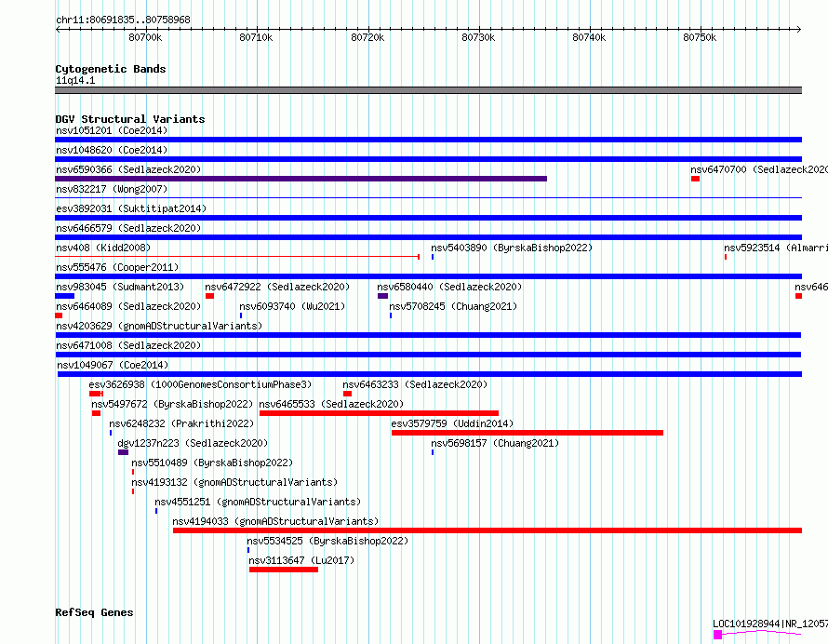Viewport: 828px width, 644px height.
Task: Open the purple nsv6590366 Sedlazeck2020 bar
Action: (x=301, y=179)
